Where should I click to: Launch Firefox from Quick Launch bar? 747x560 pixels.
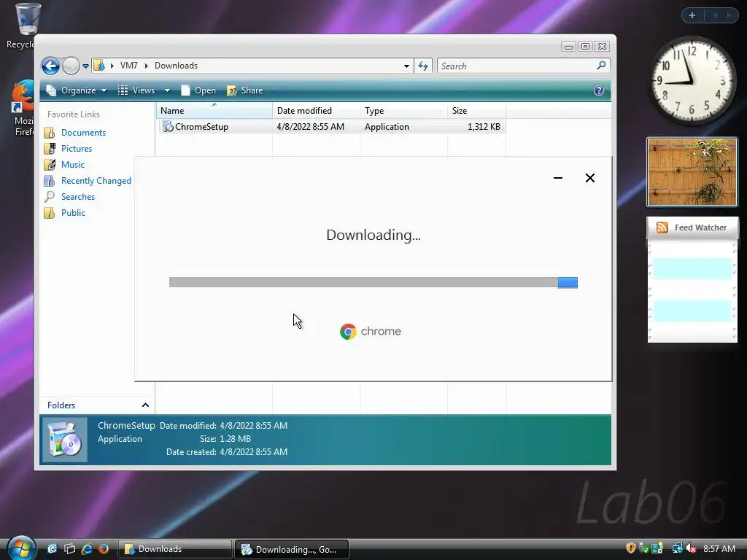(104, 549)
